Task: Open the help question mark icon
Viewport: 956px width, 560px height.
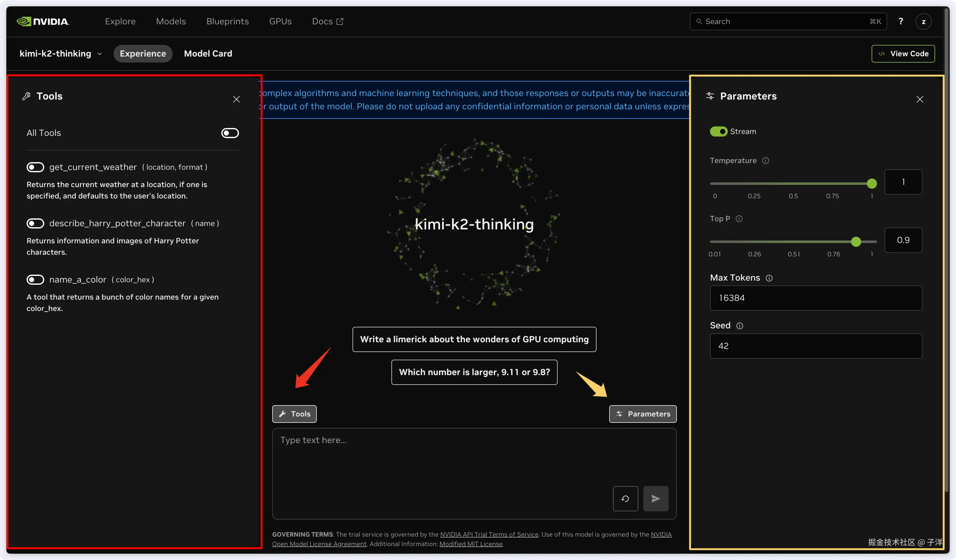Action: (x=901, y=21)
